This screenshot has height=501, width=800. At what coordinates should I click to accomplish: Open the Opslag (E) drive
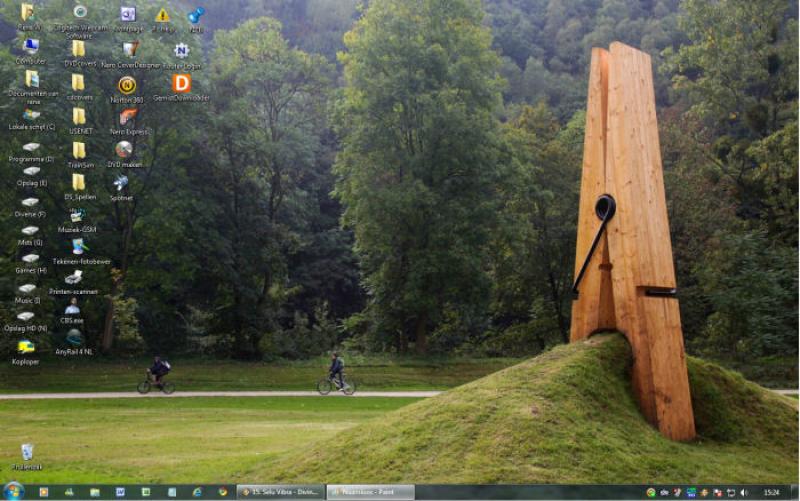click(x=31, y=171)
